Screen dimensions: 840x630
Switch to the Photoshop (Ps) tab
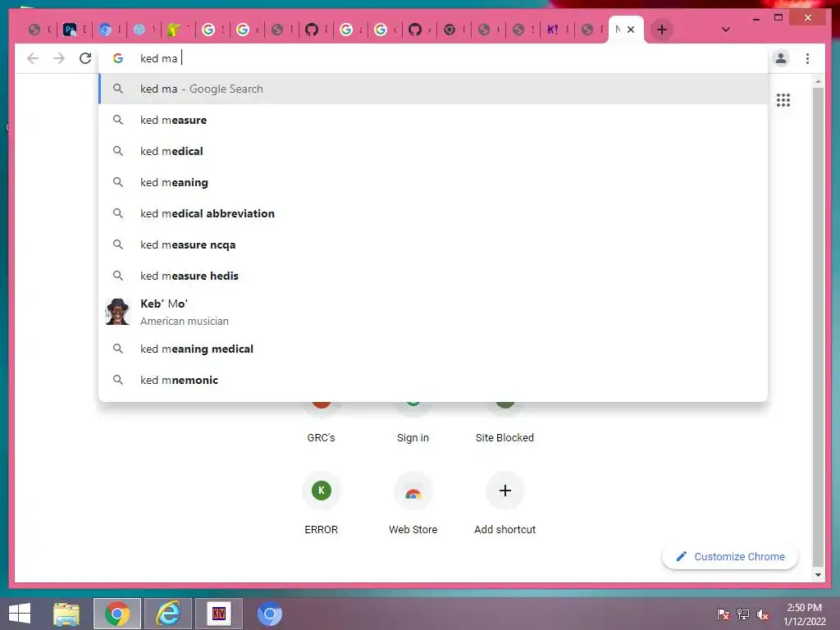point(74,30)
